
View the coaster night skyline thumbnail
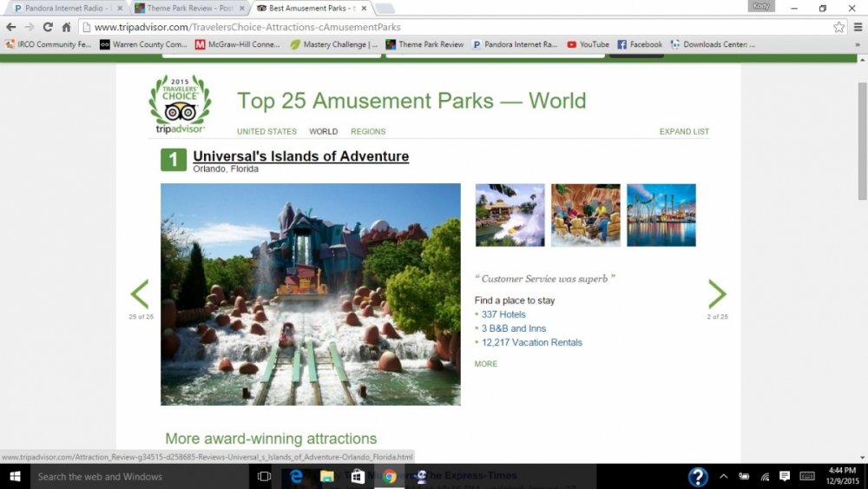click(661, 215)
